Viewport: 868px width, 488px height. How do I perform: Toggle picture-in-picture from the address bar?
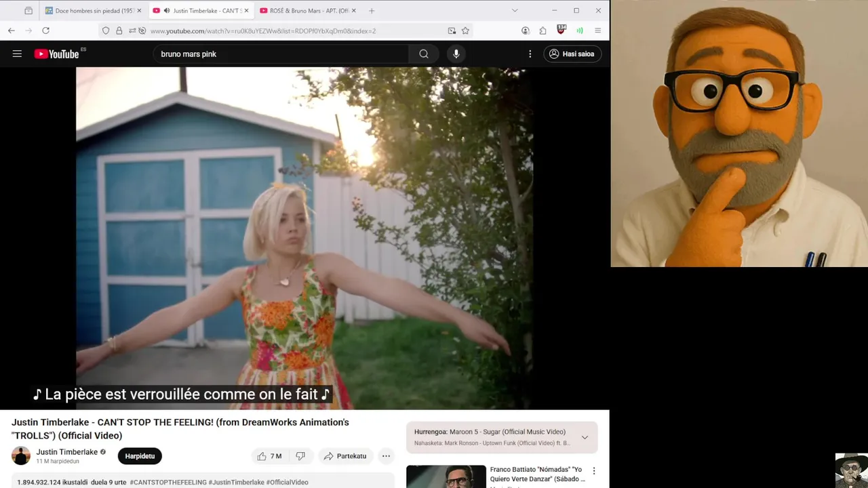pos(452,30)
